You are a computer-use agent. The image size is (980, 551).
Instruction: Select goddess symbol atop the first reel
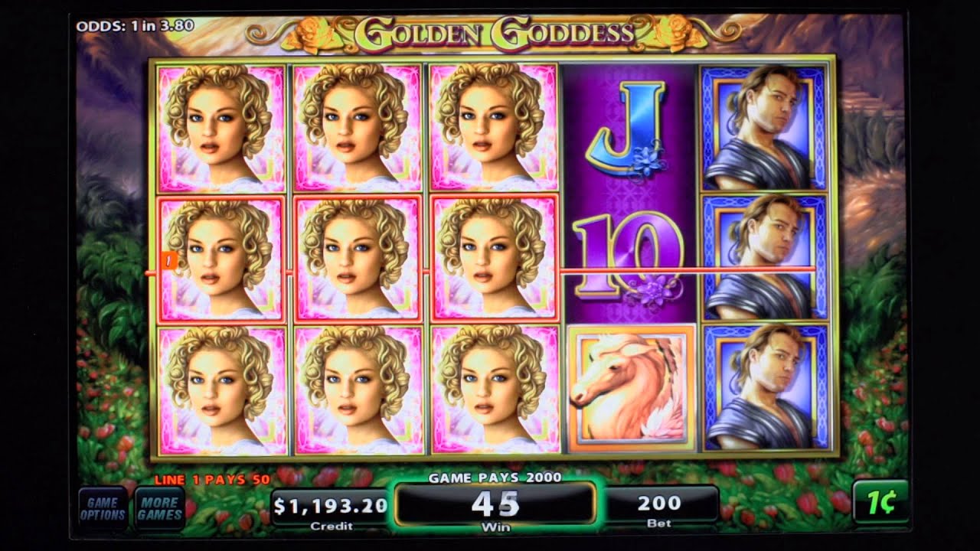(221, 128)
